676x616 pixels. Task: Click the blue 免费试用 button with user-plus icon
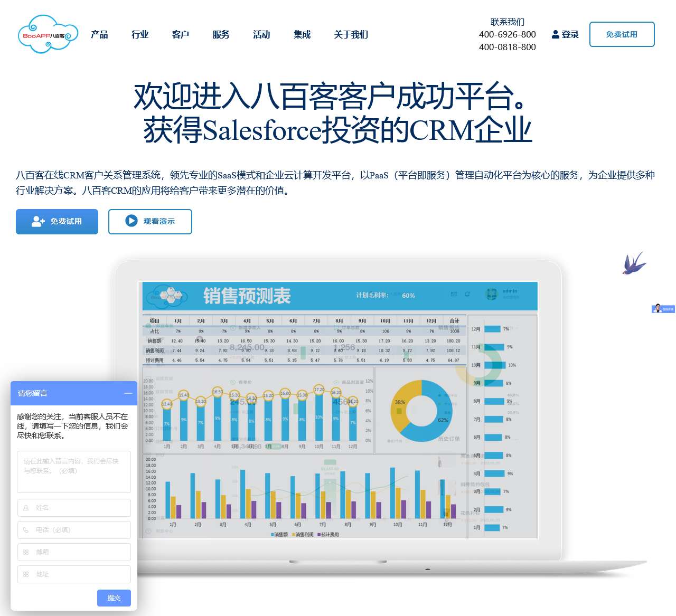coord(57,222)
